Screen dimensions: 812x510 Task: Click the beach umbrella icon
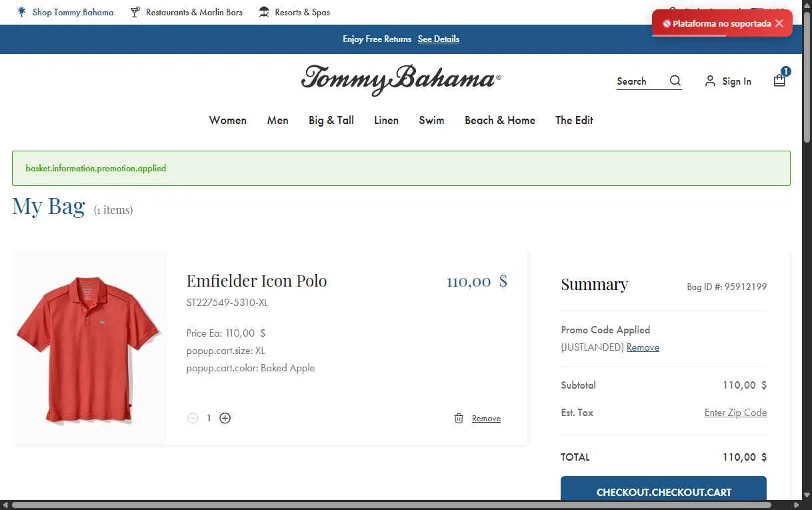(x=265, y=12)
